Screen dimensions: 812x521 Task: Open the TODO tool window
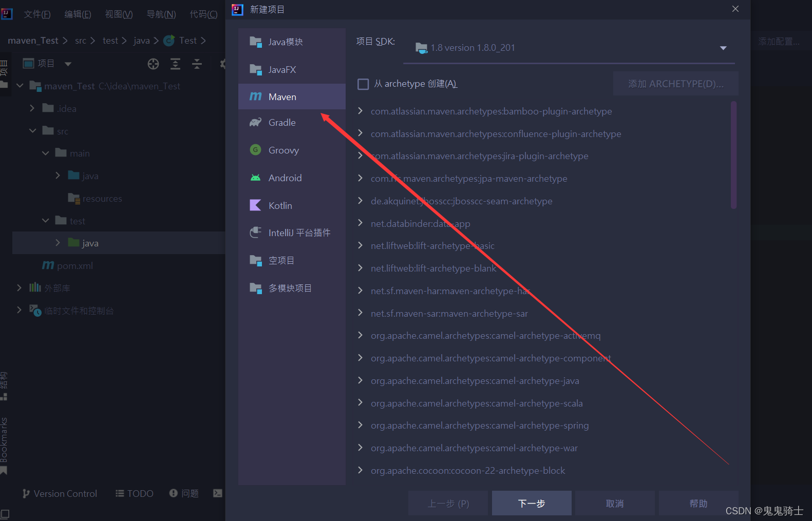(x=135, y=493)
